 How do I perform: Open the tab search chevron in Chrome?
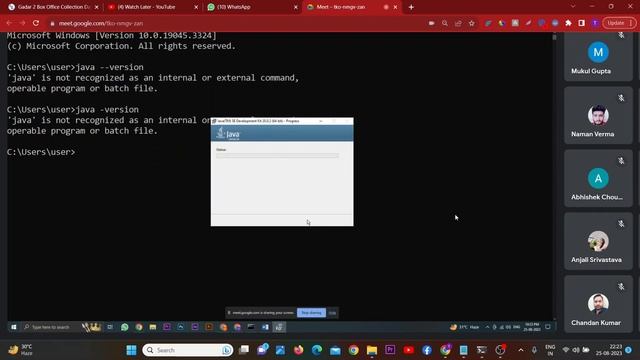[x=573, y=7]
